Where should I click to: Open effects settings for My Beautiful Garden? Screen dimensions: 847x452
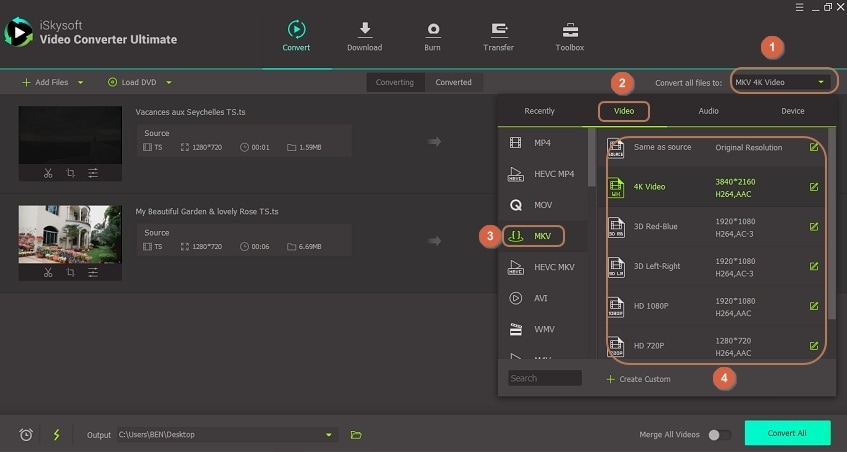tap(93, 272)
